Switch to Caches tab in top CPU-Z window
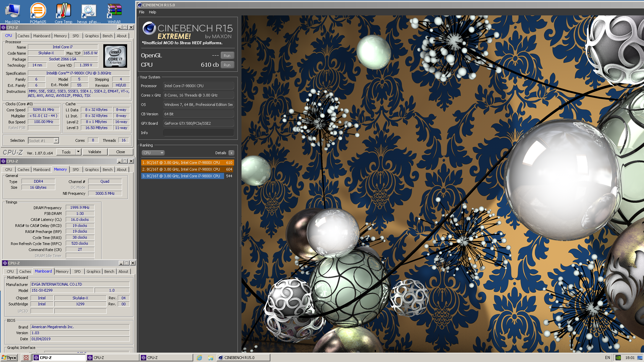 pyautogui.click(x=23, y=36)
